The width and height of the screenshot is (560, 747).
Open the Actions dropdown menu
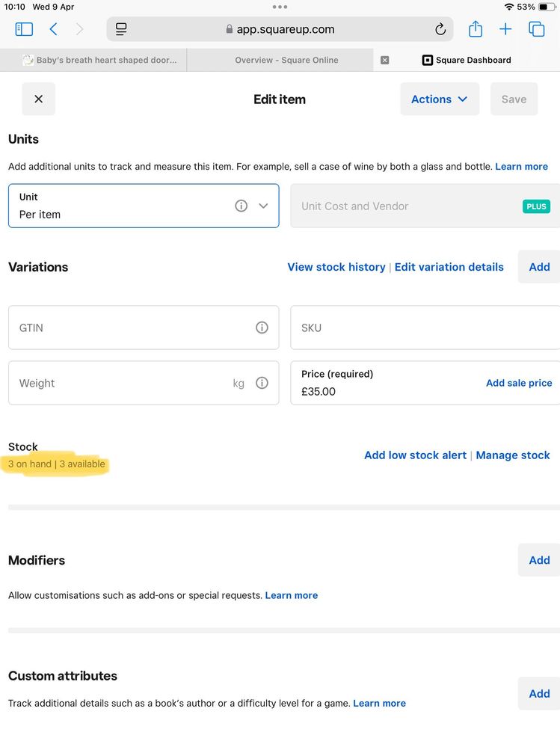(x=439, y=99)
